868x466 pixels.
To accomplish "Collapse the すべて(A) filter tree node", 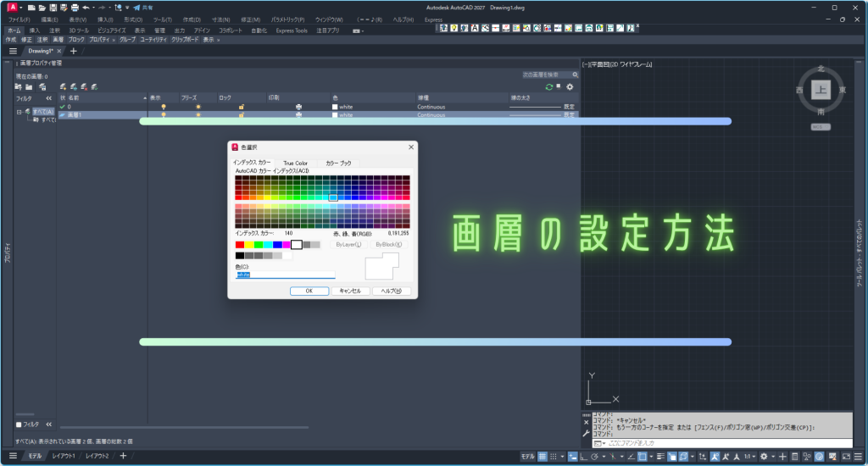I will 19,112.
